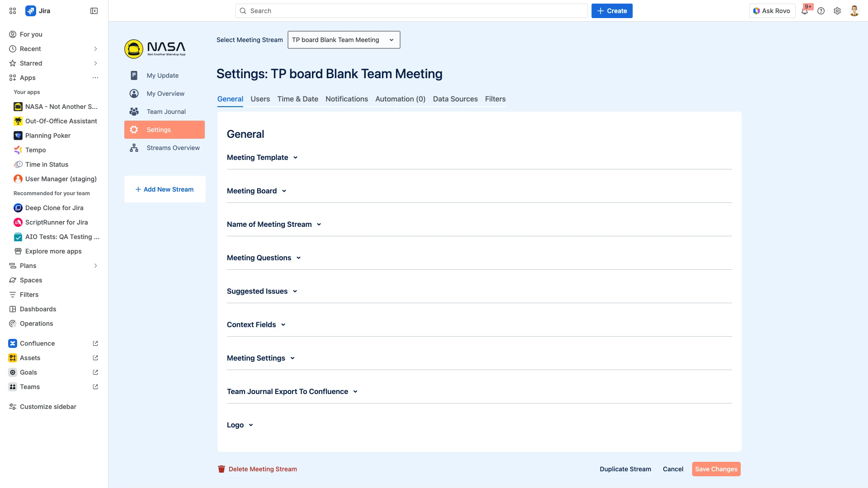The height and width of the screenshot is (488, 868).
Task: Click Ask Rovo button
Action: (x=772, y=11)
